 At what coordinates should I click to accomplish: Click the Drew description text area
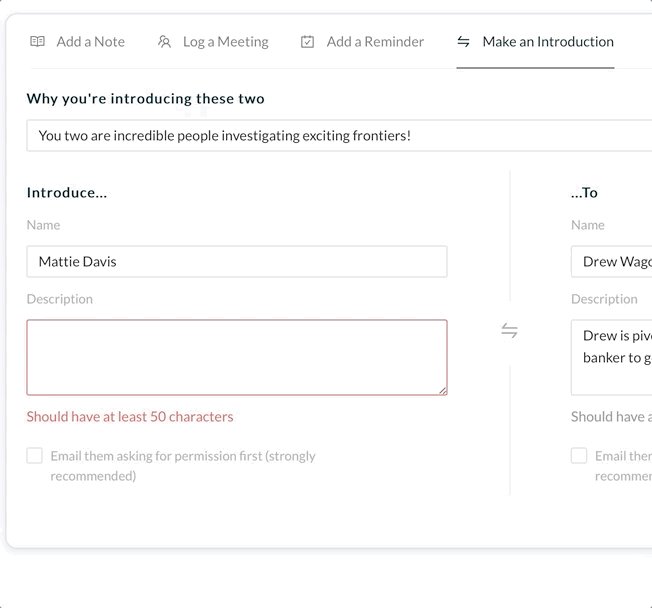pyautogui.click(x=611, y=357)
